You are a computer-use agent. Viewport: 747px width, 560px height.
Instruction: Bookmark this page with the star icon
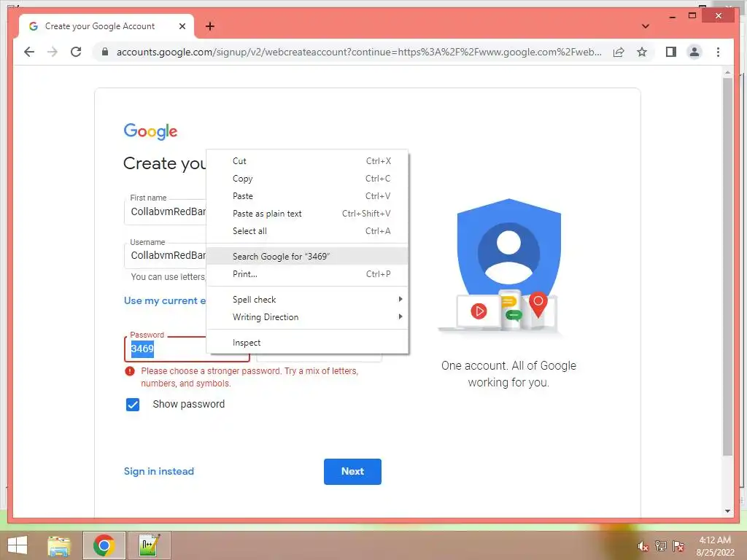[x=642, y=52]
